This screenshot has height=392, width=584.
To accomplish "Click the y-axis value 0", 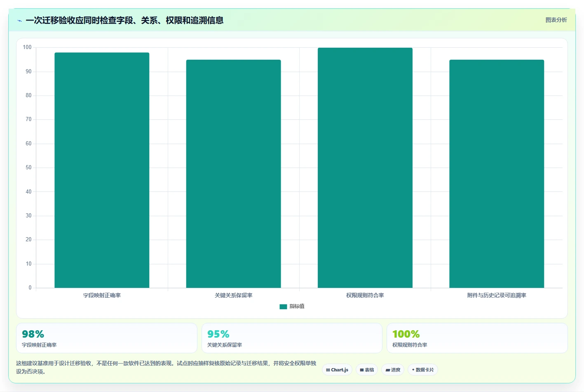I will tap(30, 288).
